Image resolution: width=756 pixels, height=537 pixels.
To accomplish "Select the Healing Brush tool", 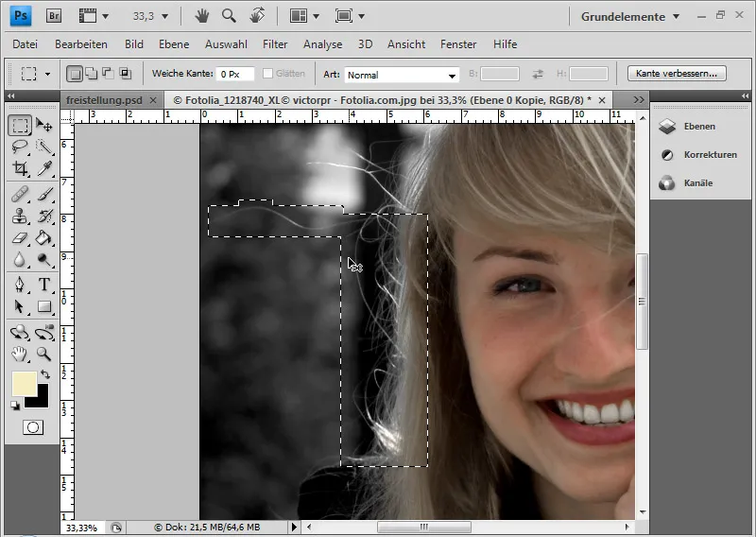I will (20, 195).
